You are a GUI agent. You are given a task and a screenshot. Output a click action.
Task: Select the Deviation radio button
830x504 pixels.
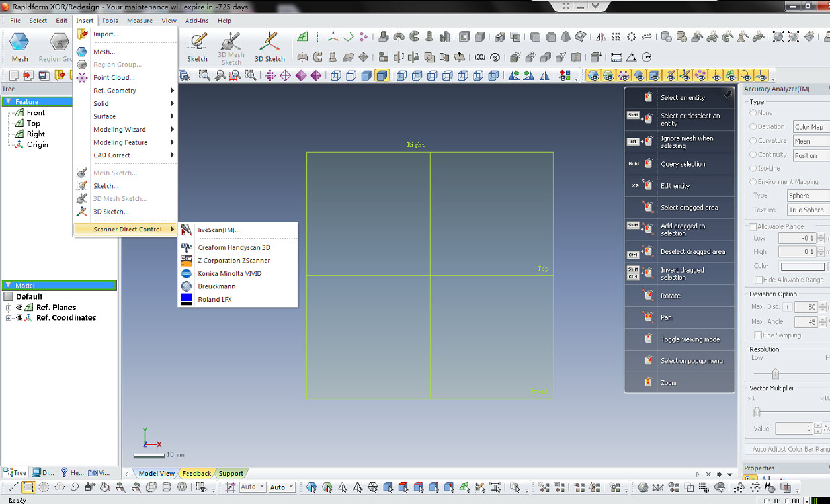(753, 126)
